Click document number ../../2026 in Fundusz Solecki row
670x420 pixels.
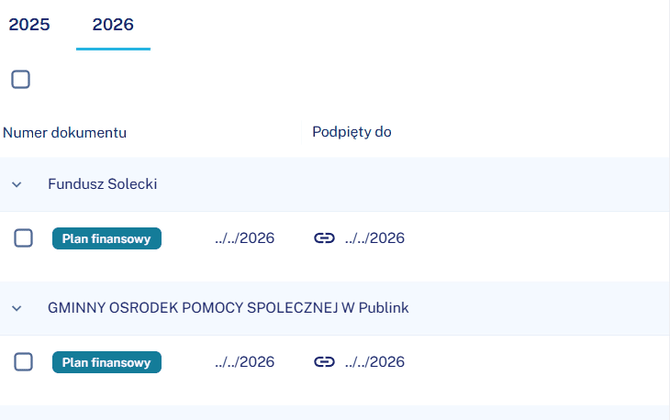click(x=245, y=238)
